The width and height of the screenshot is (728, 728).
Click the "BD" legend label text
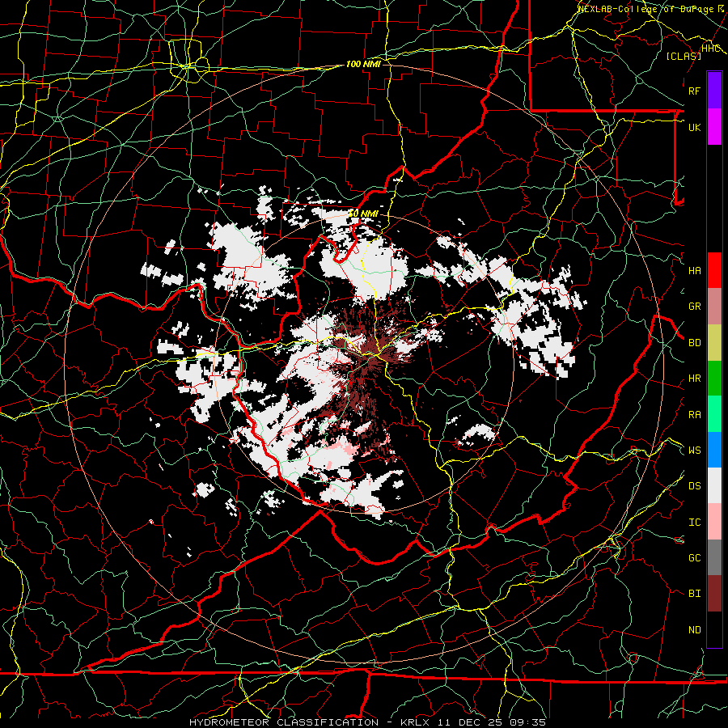(x=694, y=343)
